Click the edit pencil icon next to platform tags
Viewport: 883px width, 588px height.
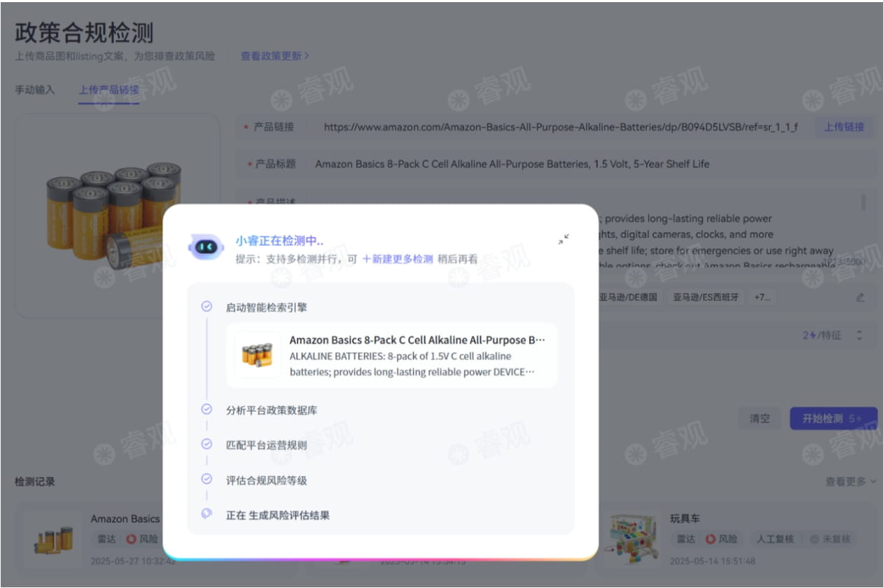[x=860, y=297]
